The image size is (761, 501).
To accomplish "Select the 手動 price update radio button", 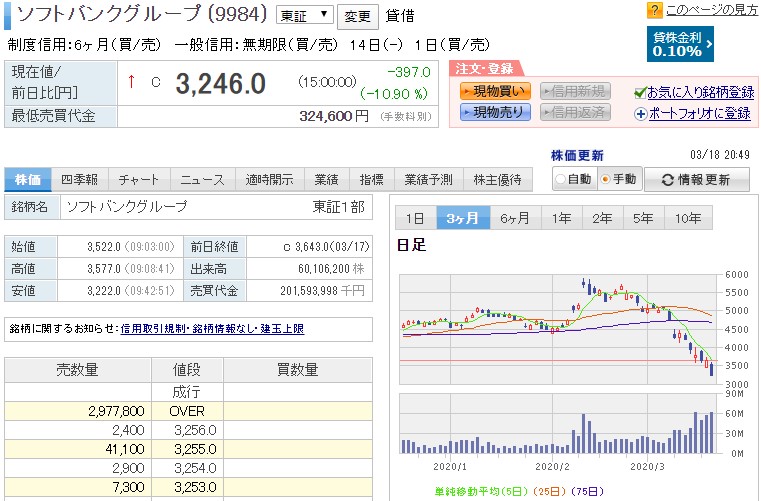I will coord(605,179).
